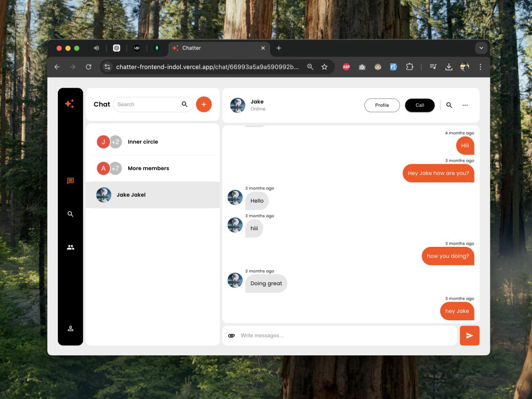Select the Jake Jakel conversation
This screenshot has width=532, height=399.
[x=153, y=195]
